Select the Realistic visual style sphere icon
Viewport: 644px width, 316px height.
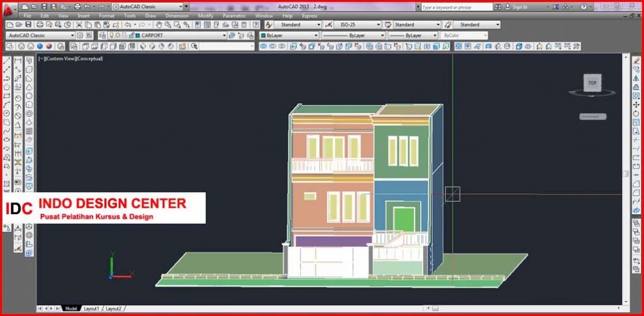click(40, 46)
